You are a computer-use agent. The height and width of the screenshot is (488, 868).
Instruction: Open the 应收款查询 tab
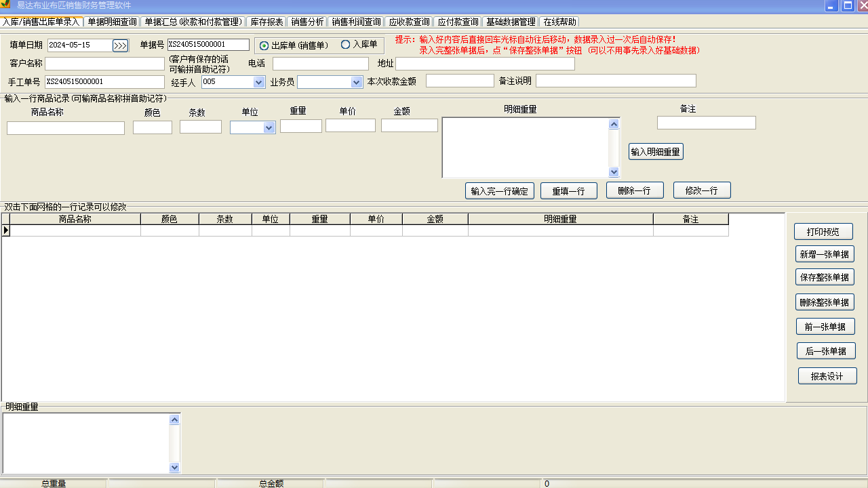point(409,22)
